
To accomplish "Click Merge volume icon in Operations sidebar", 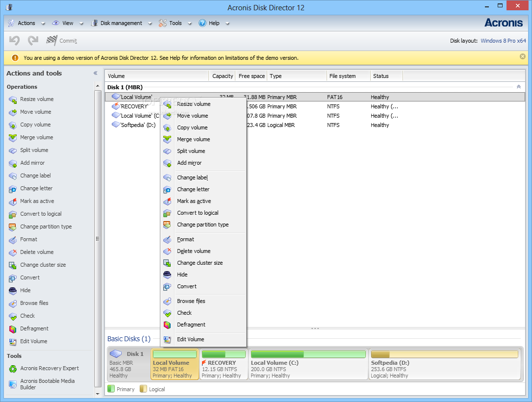I will click(13, 137).
